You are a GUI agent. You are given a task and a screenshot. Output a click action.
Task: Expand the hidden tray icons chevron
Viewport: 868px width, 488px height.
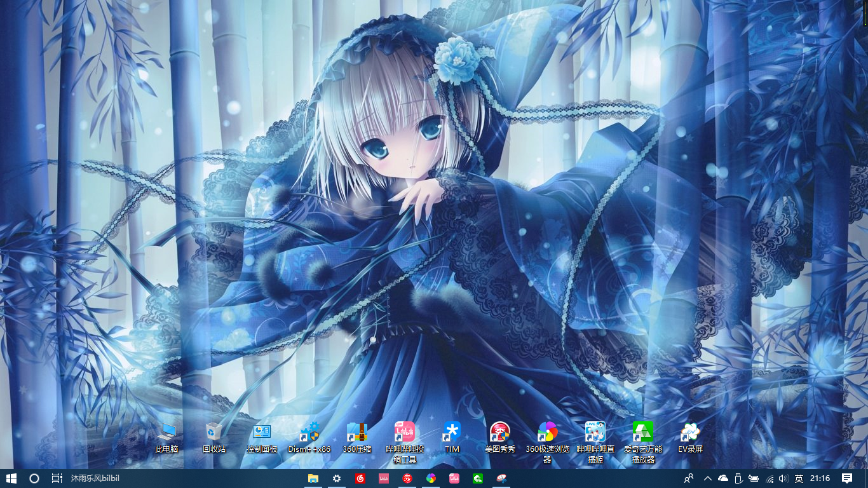(708, 478)
